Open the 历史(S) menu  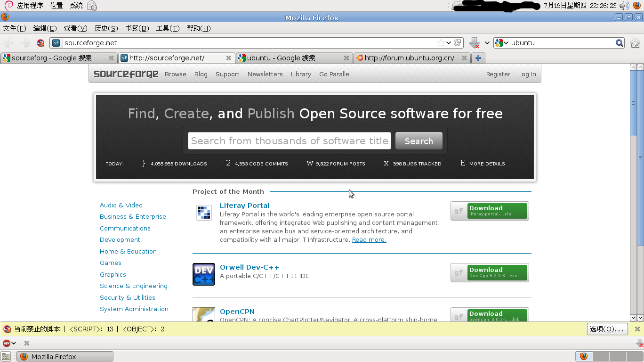click(x=106, y=28)
